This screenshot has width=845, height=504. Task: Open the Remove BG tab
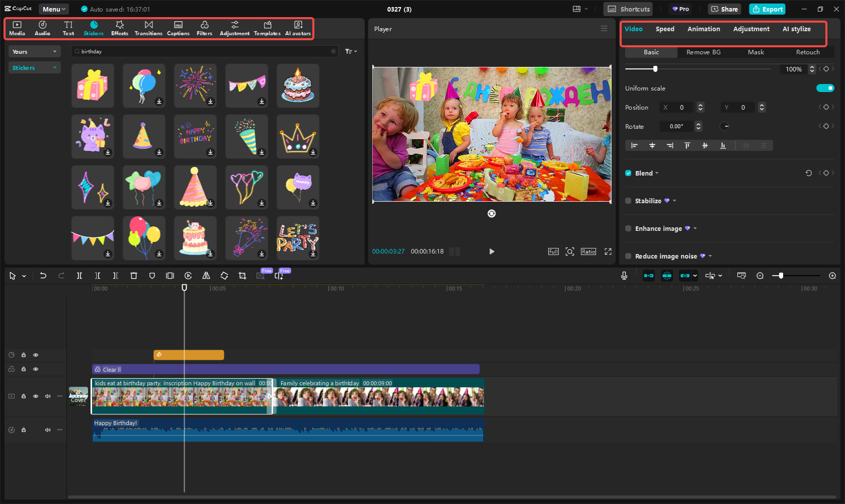pos(703,52)
